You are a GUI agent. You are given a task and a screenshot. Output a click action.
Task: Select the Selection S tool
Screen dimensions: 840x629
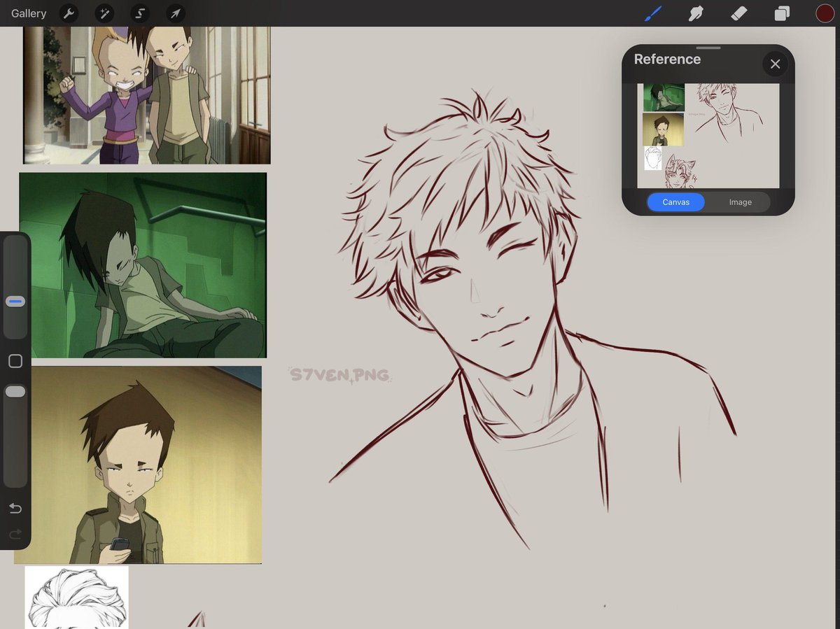click(140, 13)
